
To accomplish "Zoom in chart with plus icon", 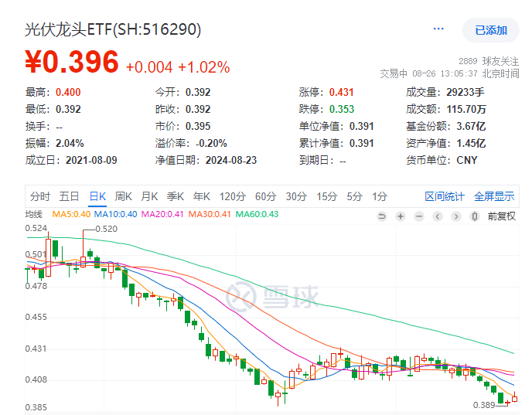I will coord(401,216).
